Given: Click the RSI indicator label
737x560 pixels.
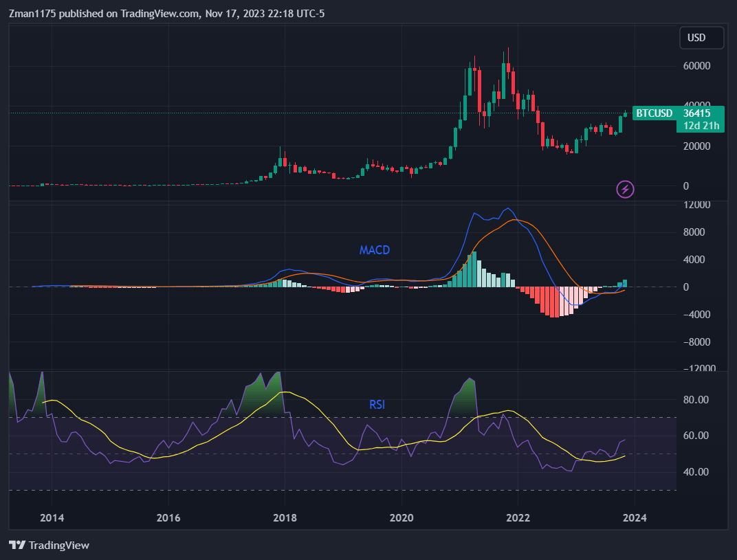Looking at the screenshot, I should 377,405.
